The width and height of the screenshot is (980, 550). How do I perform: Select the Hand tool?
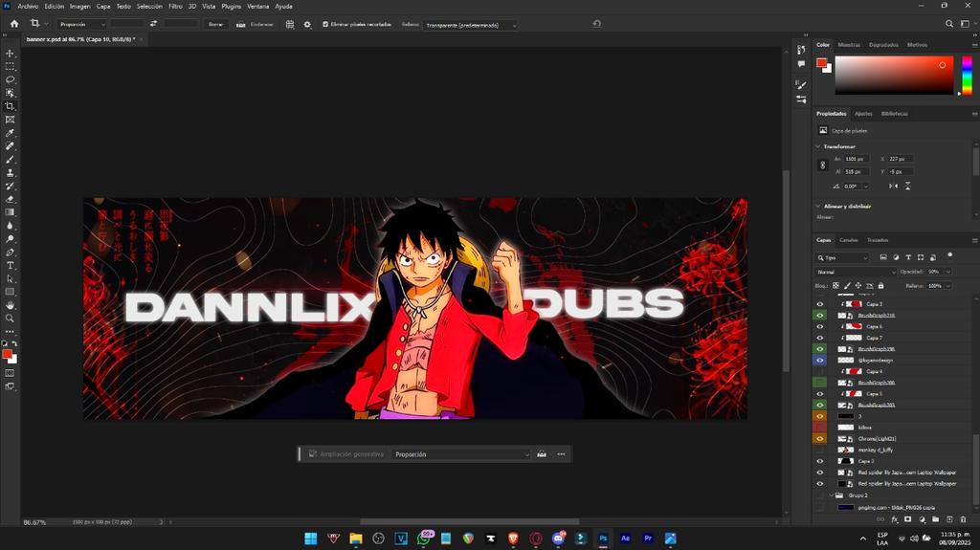tap(10, 305)
